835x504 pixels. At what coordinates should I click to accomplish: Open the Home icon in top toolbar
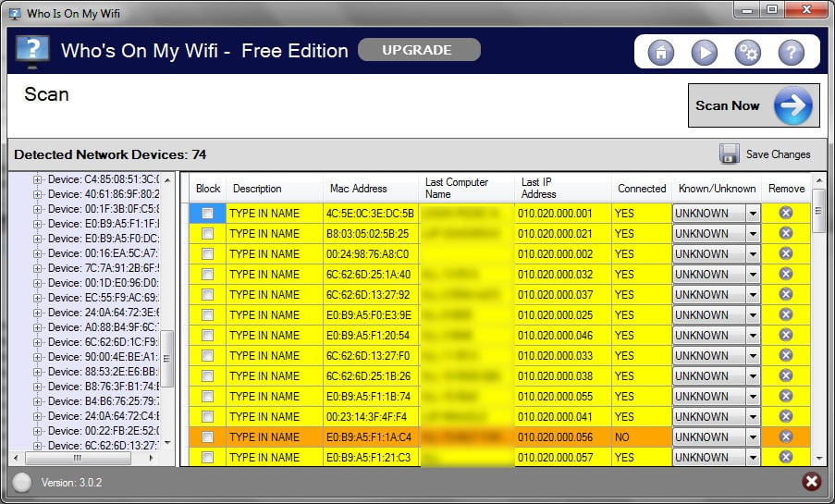[660, 53]
